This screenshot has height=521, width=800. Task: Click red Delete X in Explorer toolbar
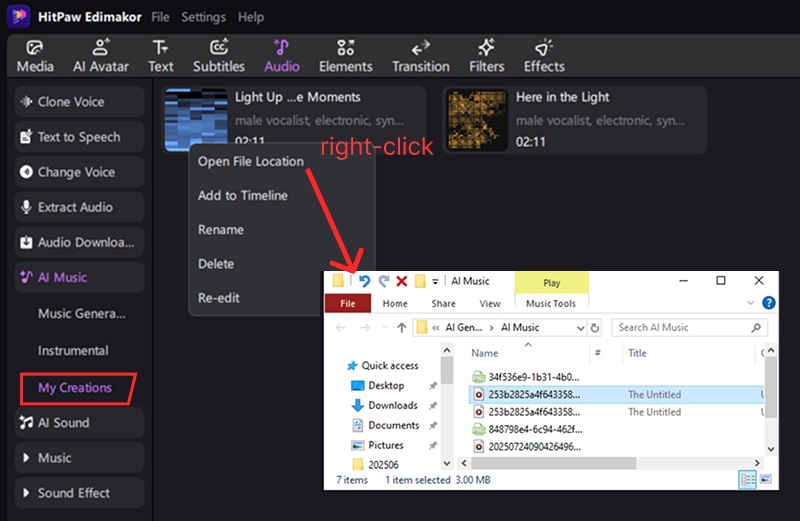(x=402, y=281)
